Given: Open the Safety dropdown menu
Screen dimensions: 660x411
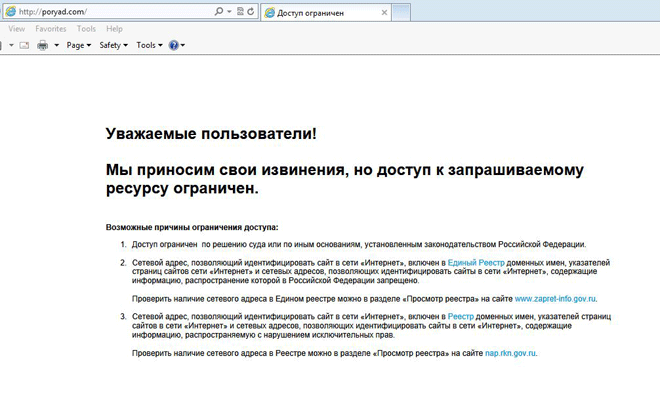Looking at the screenshot, I should 112,46.
